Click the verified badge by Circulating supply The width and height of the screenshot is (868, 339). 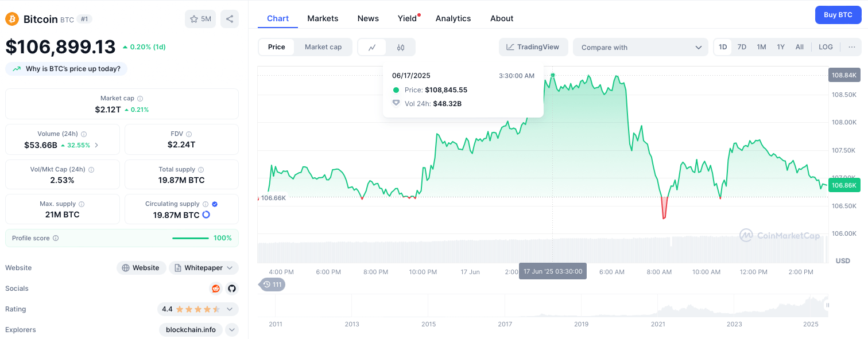coord(215,204)
